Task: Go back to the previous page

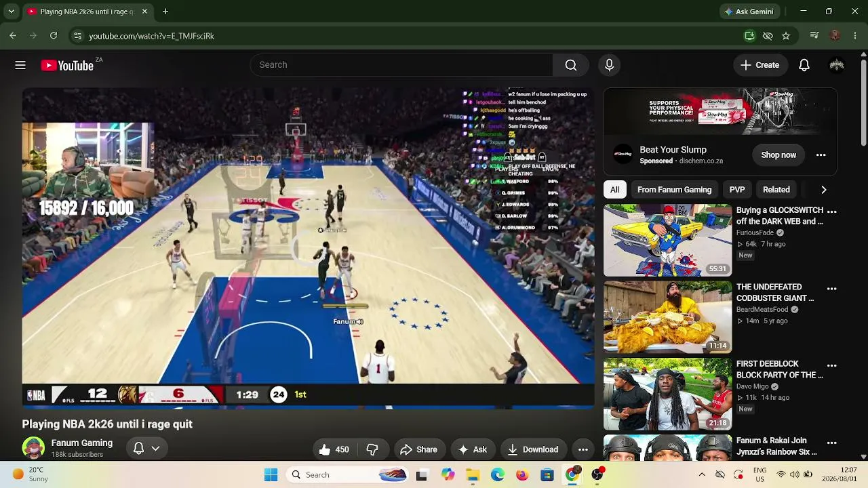Action: pyautogui.click(x=13, y=36)
